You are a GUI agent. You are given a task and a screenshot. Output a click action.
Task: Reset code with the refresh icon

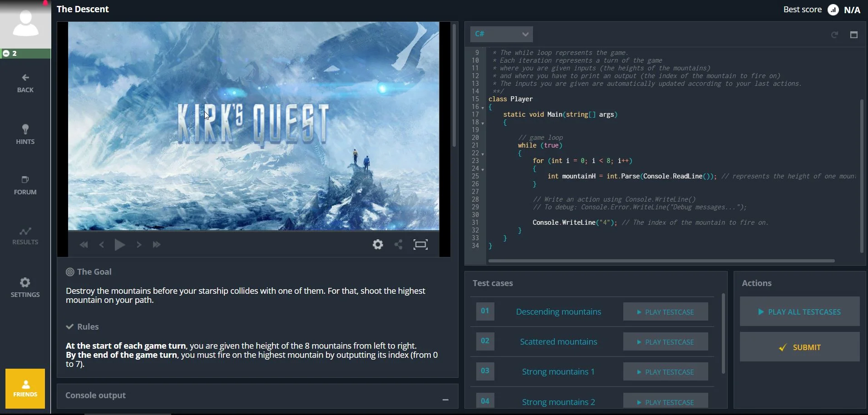834,35
